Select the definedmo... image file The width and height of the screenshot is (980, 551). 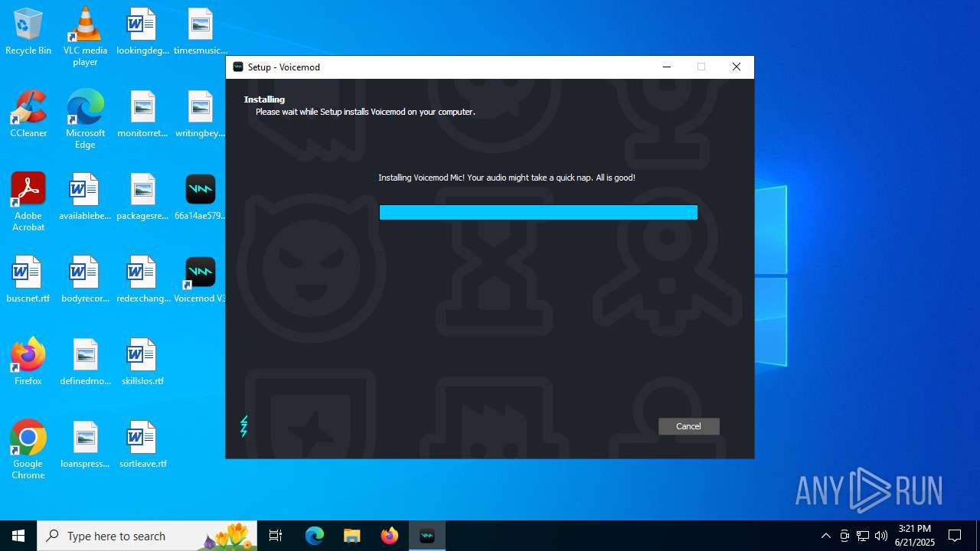tap(85, 363)
